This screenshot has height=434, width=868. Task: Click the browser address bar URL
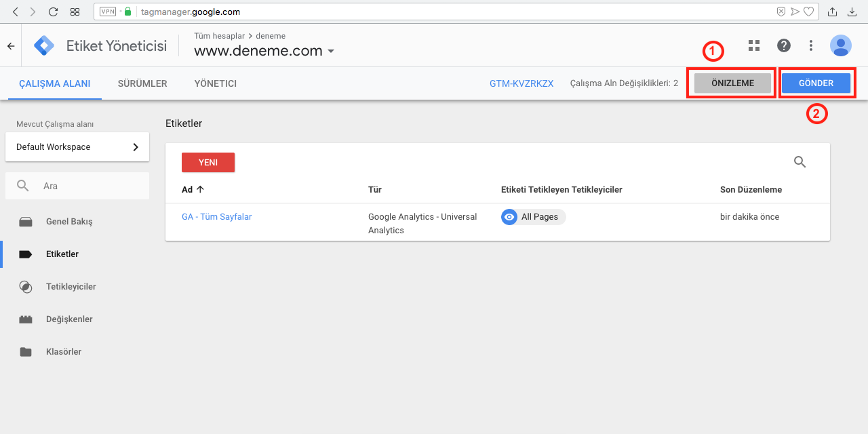(x=191, y=12)
